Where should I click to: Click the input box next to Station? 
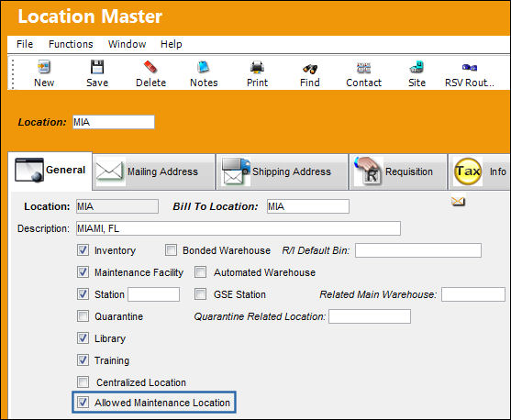pyautogui.click(x=153, y=294)
